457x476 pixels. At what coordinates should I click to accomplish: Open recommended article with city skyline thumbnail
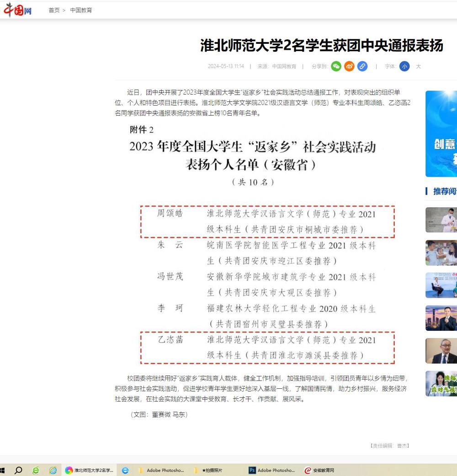441,318
